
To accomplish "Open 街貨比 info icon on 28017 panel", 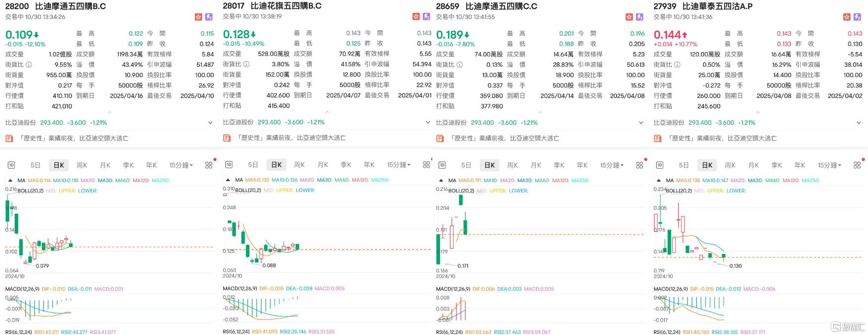I will pyautogui.click(x=246, y=64).
